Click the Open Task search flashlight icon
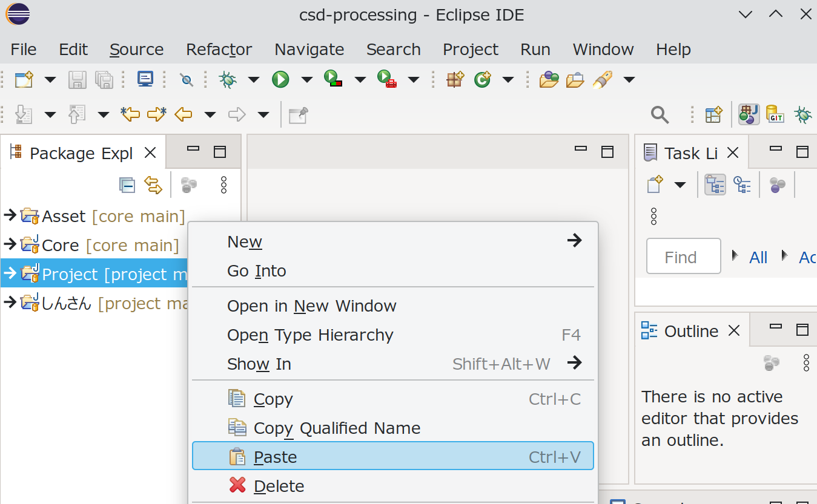Viewport: 817px width, 504px height. pos(603,79)
